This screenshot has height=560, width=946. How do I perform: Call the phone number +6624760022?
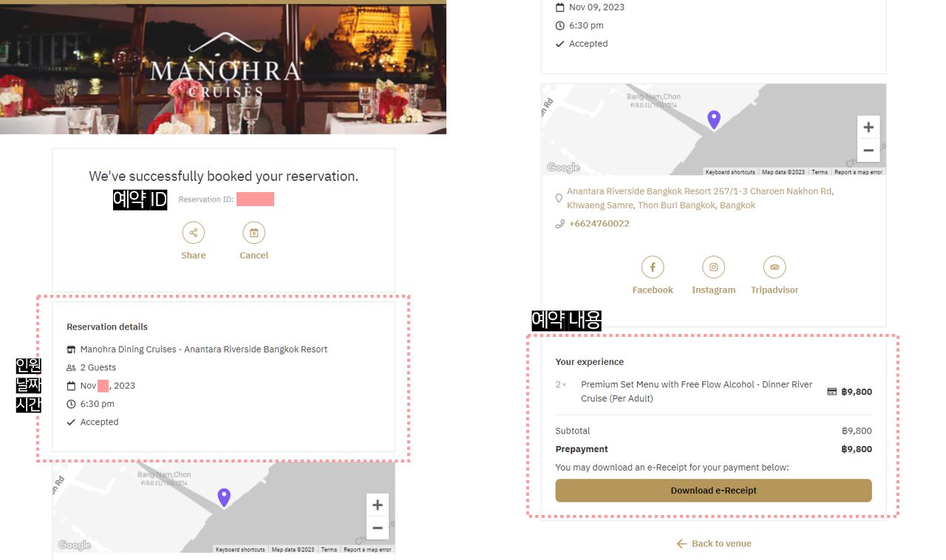coord(599,224)
